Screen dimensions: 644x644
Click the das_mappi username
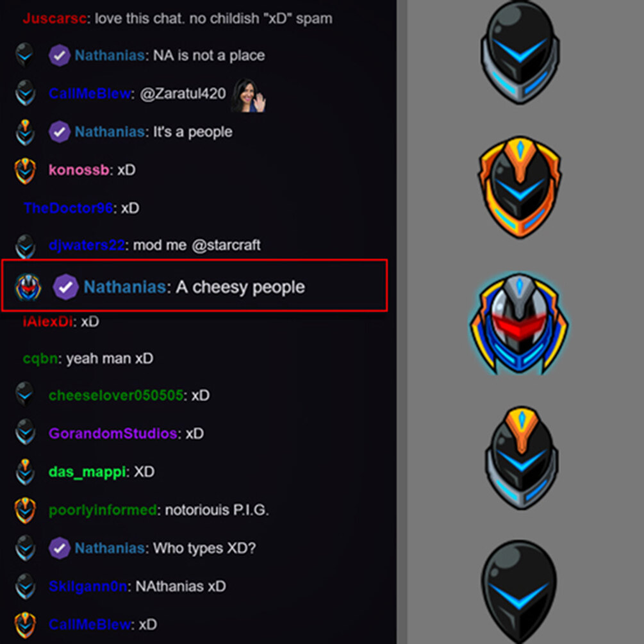[87, 472]
